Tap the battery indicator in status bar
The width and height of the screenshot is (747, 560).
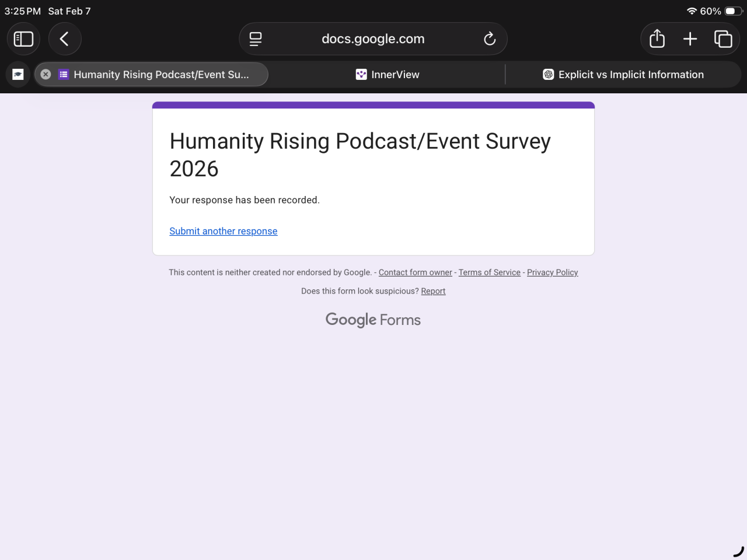(733, 11)
